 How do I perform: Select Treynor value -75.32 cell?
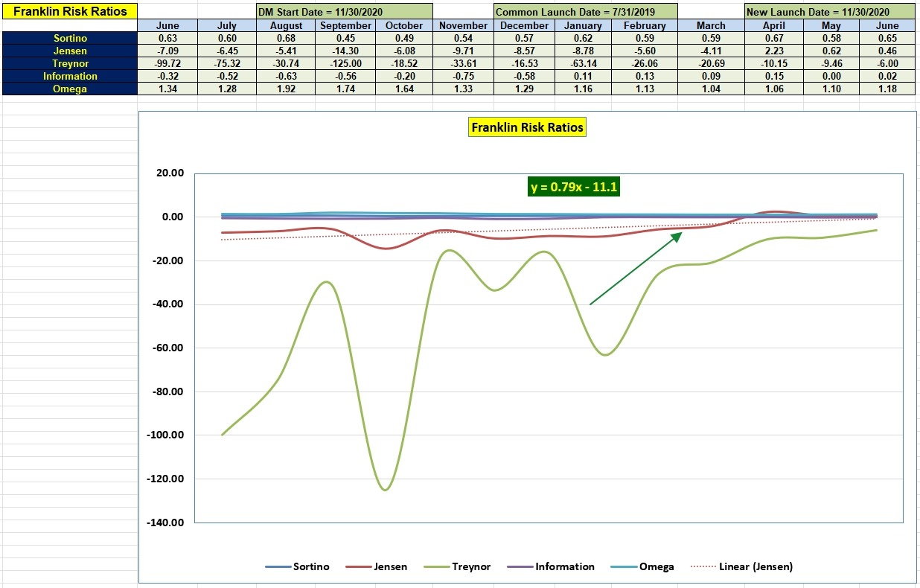pos(227,63)
